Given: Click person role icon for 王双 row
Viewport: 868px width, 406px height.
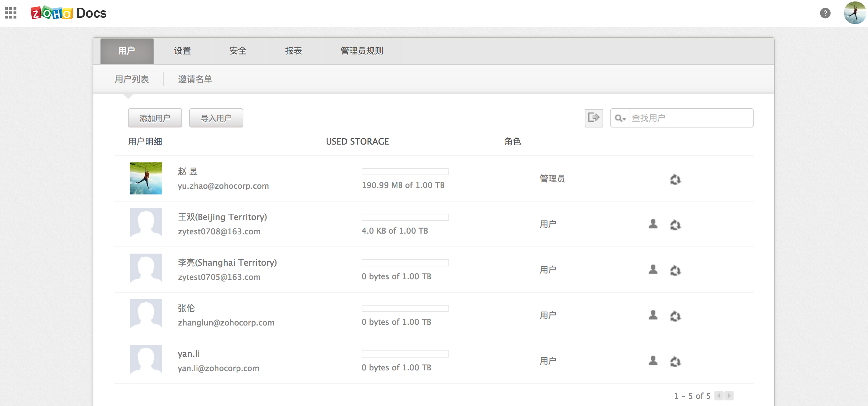Looking at the screenshot, I should click(653, 224).
